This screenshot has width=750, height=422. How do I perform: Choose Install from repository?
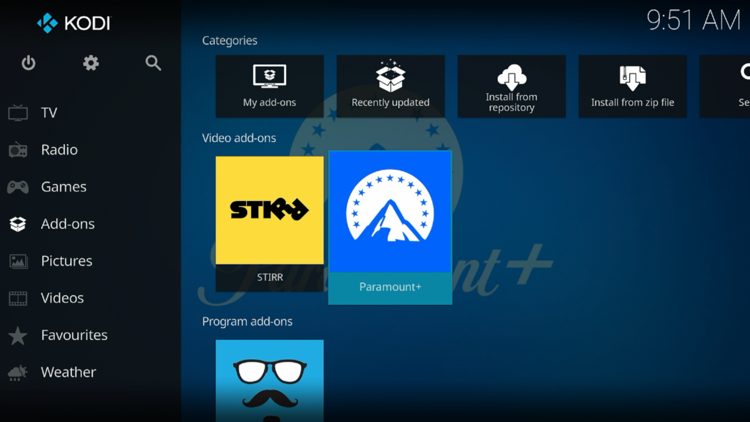512,86
